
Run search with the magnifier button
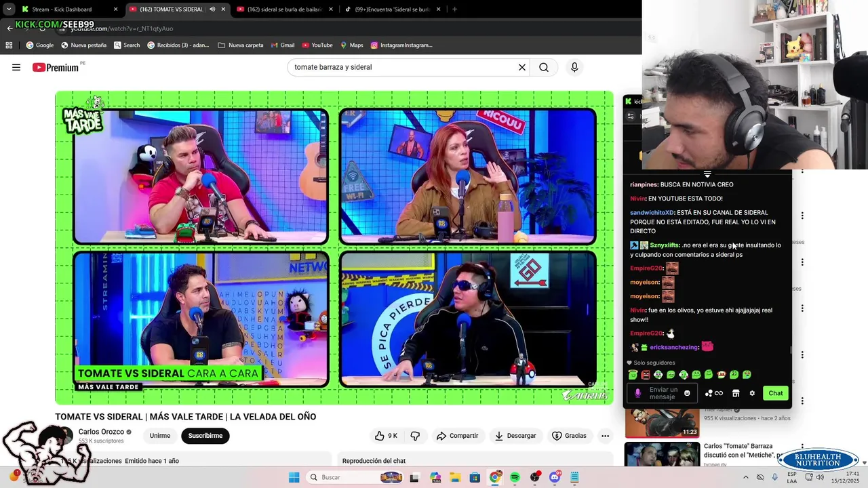click(544, 67)
